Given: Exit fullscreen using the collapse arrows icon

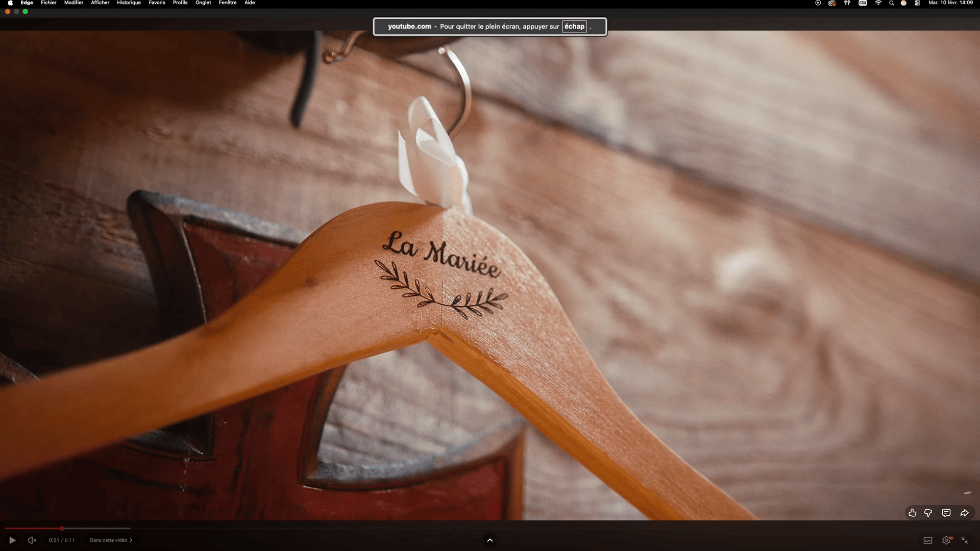Looking at the screenshot, I should tap(965, 540).
